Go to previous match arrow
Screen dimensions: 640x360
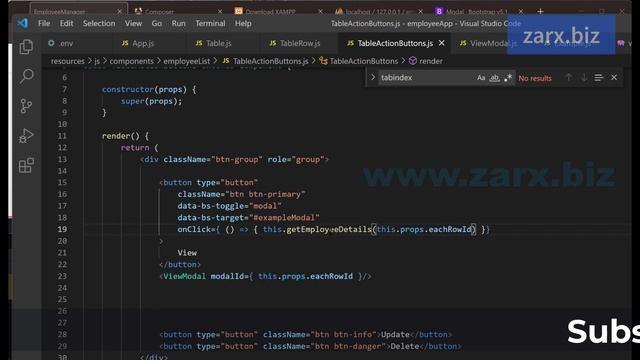coord(568,78)
